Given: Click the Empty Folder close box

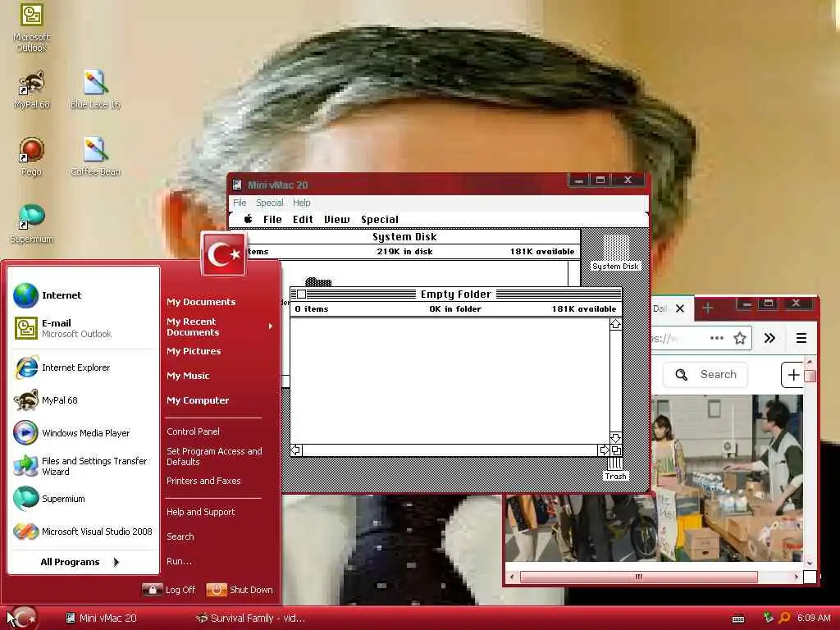Looking at the screenshot, I should coord(302,294).
